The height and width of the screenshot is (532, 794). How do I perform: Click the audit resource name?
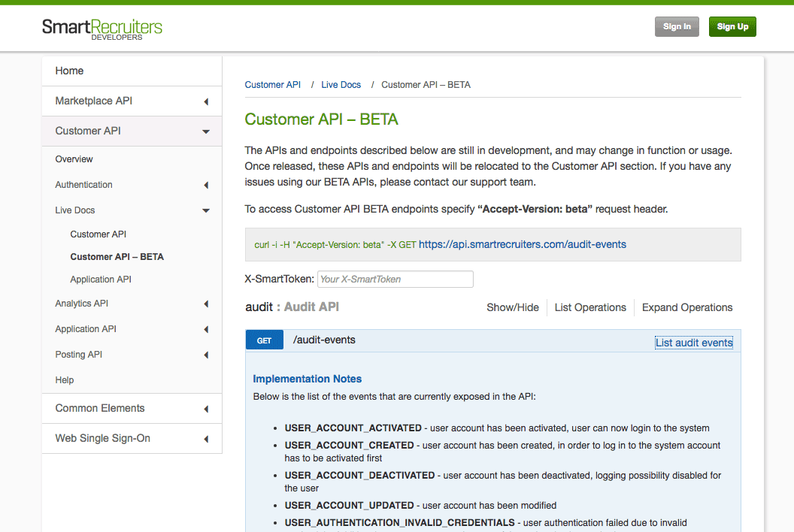click(259, 307)
